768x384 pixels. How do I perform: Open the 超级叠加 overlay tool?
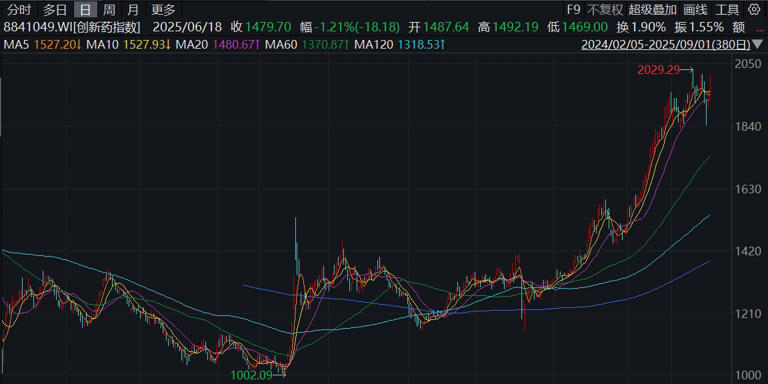(652, 9)
